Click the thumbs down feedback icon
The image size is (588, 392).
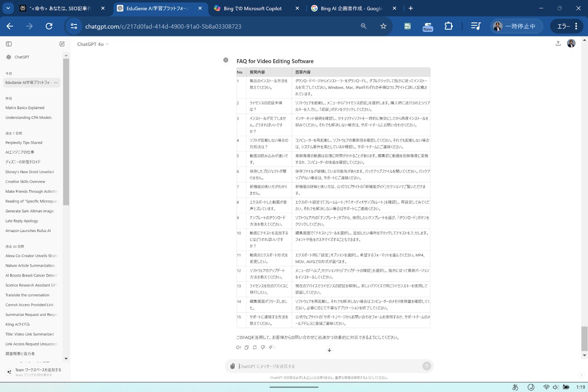(263, 348)
